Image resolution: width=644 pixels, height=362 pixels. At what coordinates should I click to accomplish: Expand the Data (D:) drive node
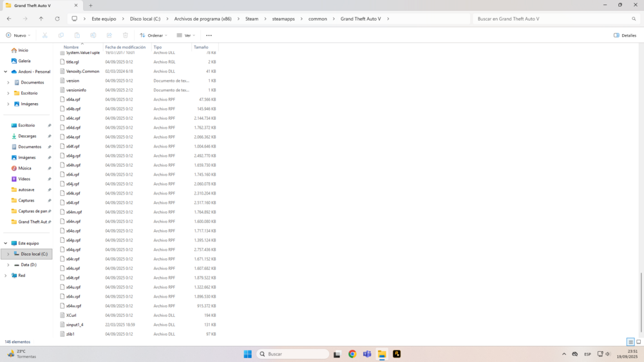coord(8,265)
